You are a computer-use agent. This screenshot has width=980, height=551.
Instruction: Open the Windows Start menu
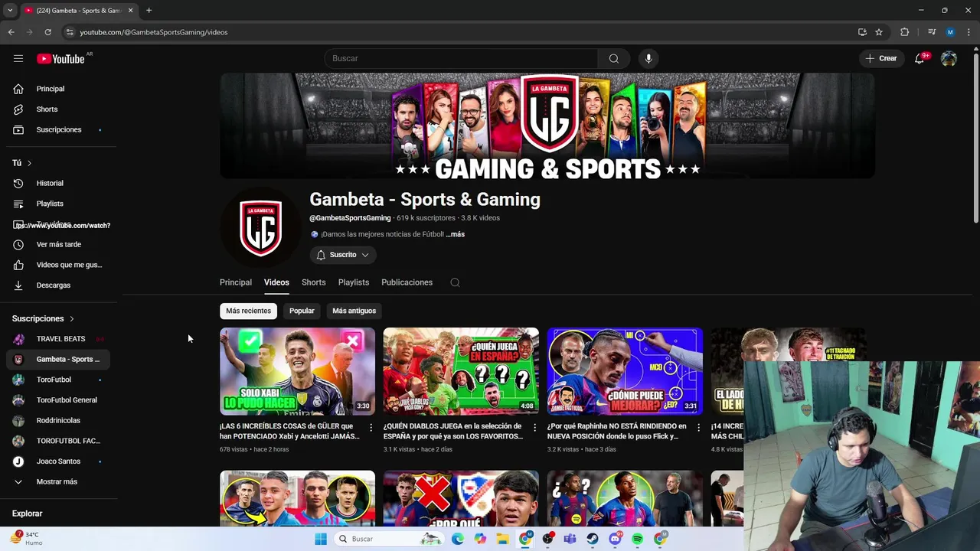coord(321,539)
